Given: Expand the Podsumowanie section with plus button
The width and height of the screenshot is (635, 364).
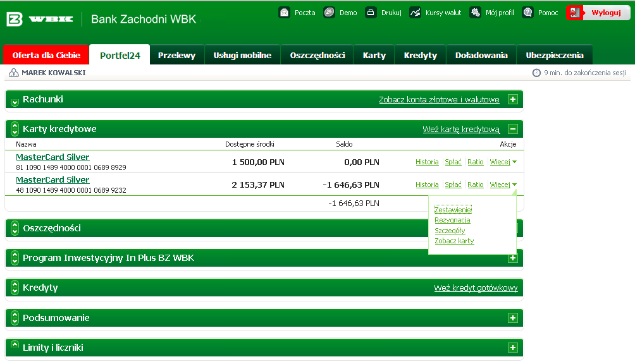Looking at the screenshot, I should click(513, 318).
